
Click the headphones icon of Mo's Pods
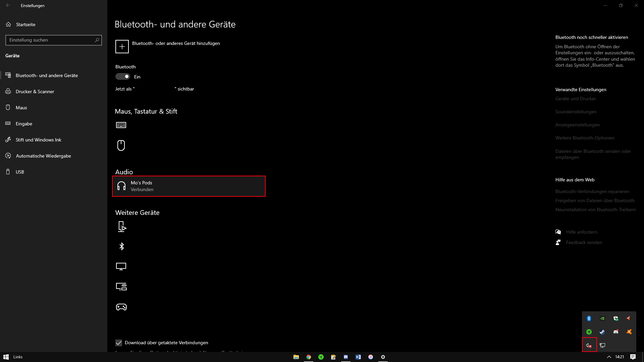pyautogui.click(x=121, y=186)
